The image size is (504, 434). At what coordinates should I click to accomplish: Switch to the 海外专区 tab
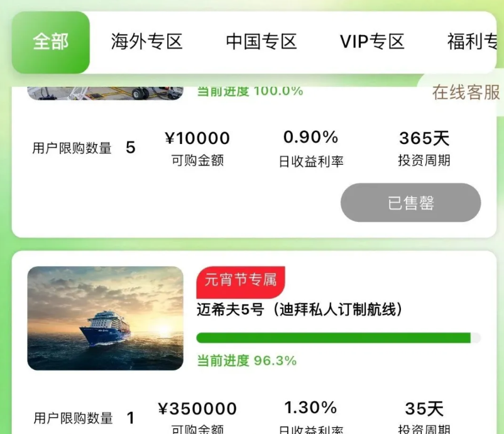click(x=146, y=42)
